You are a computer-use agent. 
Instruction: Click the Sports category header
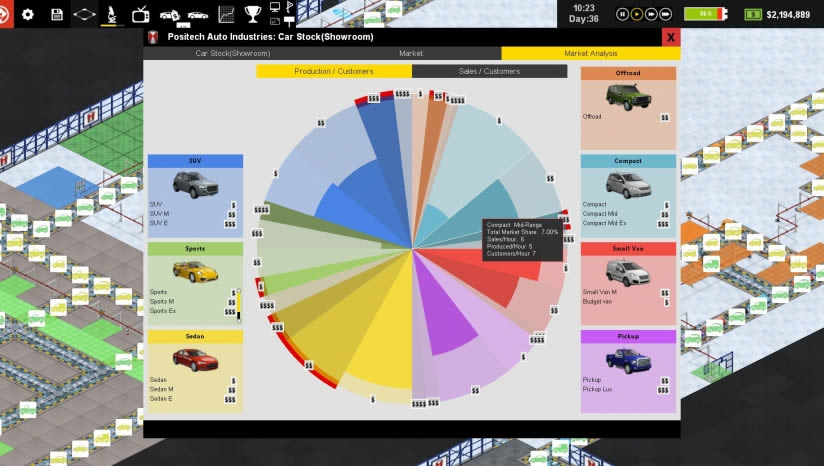[195, 248]
